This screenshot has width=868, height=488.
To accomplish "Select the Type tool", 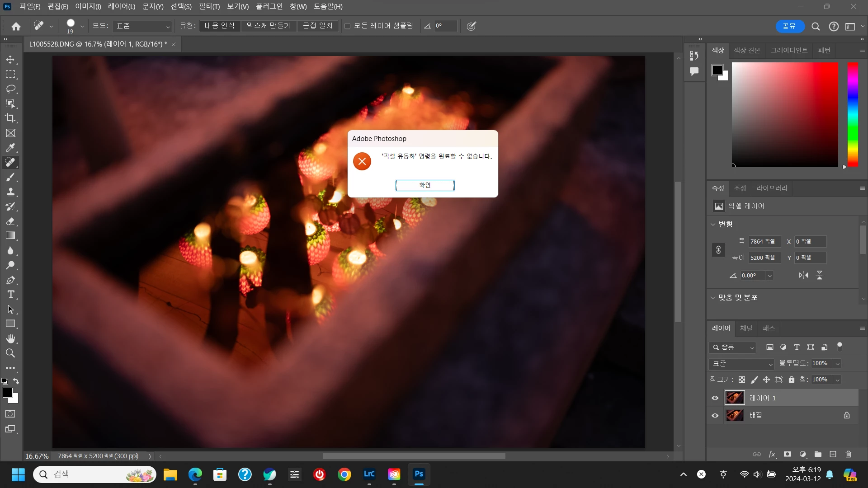I will [x=10, y=295].
